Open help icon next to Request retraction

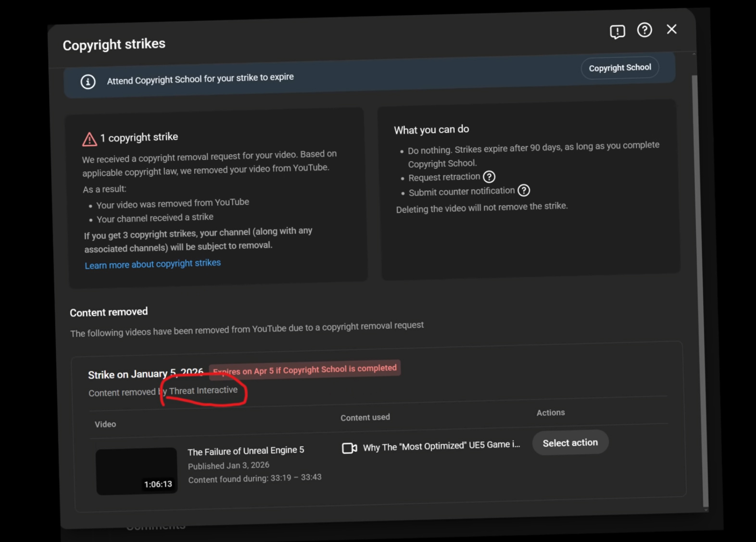pyautogui.click(x=489, y=177)
